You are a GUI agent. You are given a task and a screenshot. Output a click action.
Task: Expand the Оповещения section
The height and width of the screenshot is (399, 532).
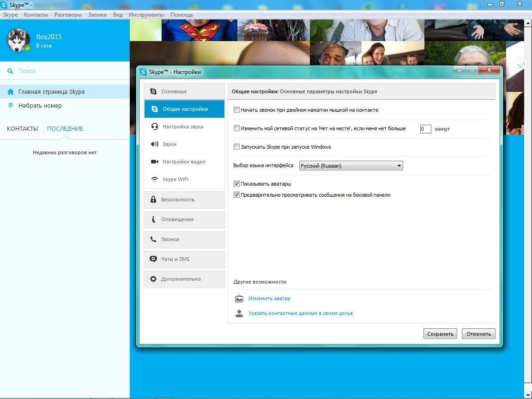(184, 219)
